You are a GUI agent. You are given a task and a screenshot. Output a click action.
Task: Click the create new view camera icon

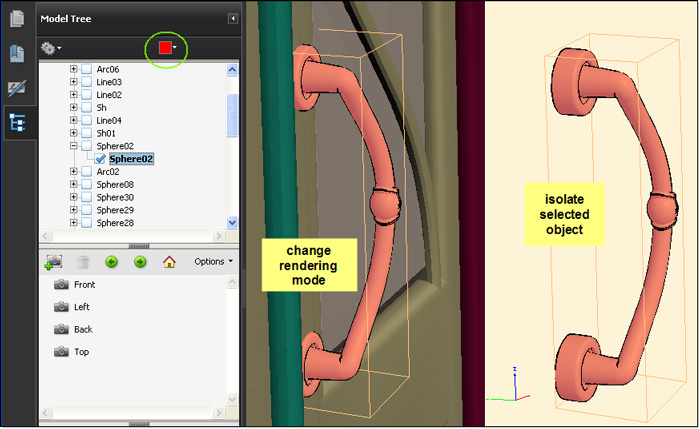53,262
